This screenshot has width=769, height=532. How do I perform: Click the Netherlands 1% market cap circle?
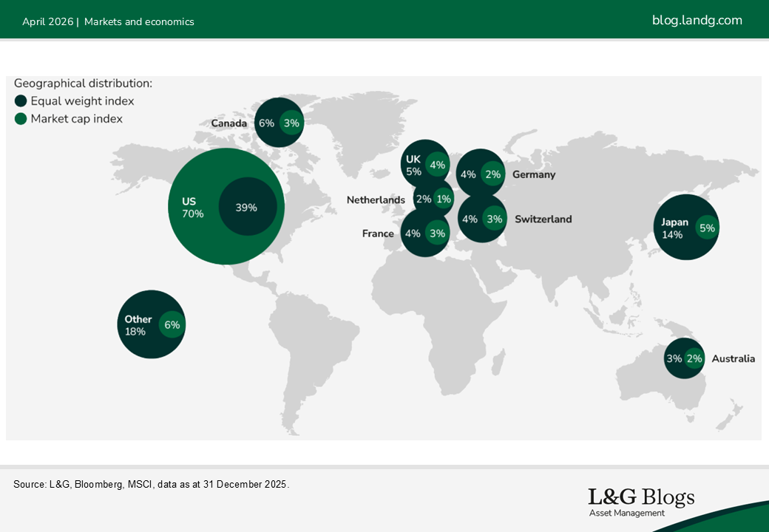pos(444,199)
